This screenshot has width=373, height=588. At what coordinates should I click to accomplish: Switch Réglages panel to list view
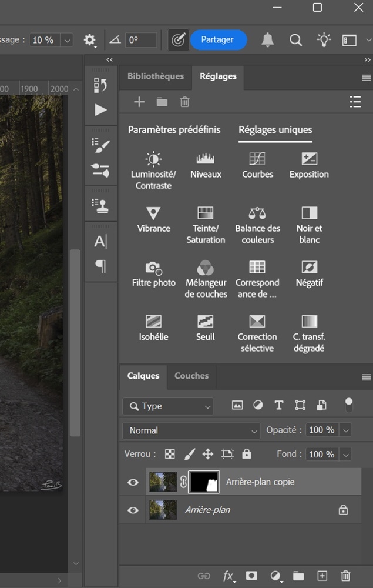355,102
